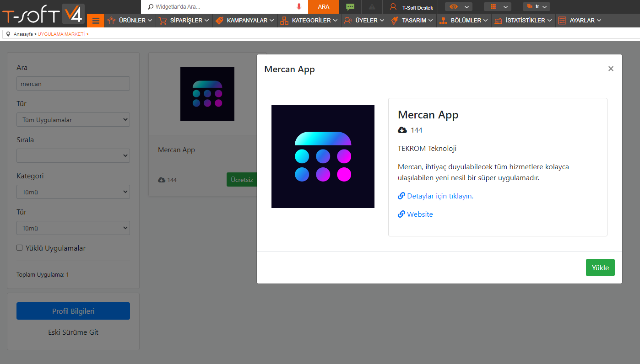Click the grid apps icon in top bar

[493, 7]
